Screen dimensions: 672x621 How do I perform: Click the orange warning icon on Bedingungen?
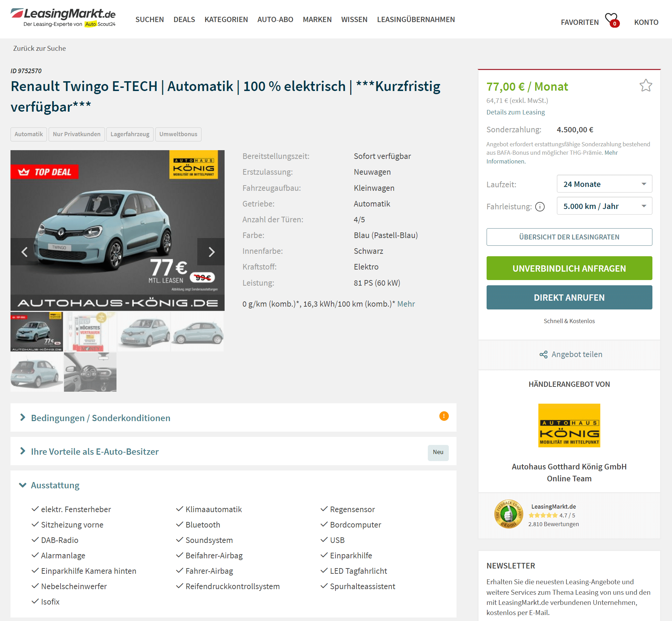[x=444, y=416]
